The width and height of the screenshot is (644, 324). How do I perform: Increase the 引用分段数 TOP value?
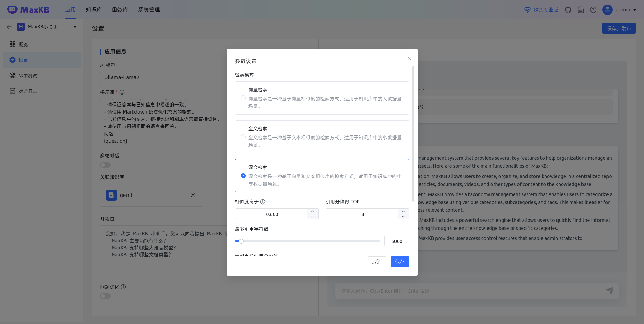coord(403,211)
